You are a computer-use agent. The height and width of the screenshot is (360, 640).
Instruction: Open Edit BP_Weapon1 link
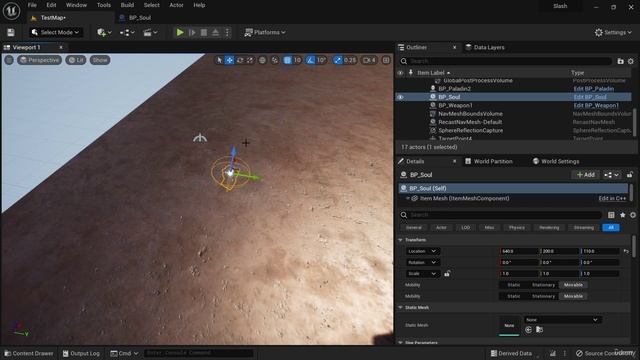point(596,105)
